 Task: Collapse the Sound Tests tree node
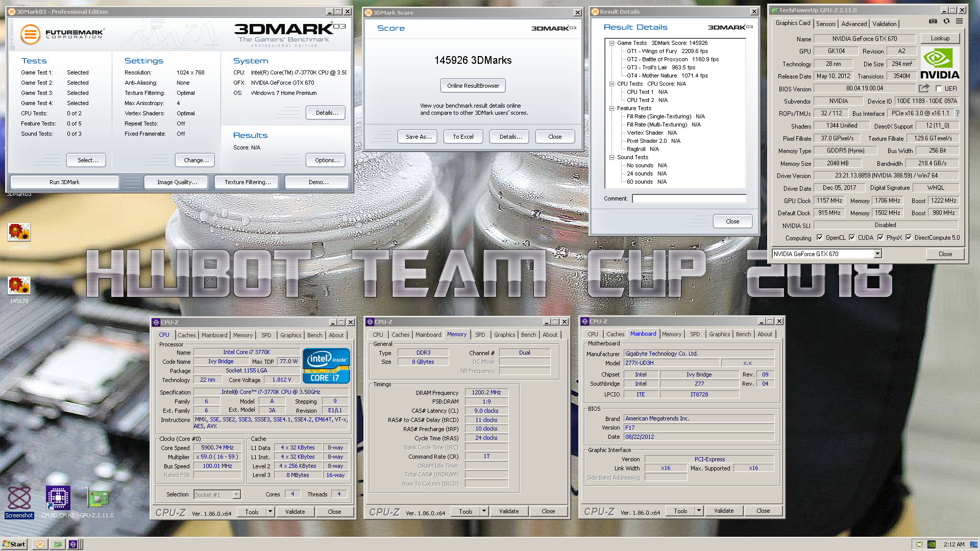611,157
